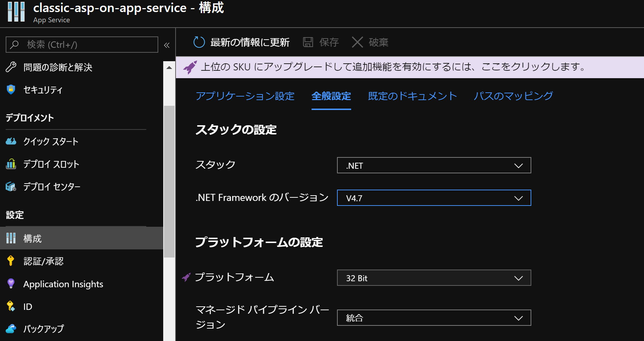
Task: Click the 保存 button
Action: click(321, 42)
